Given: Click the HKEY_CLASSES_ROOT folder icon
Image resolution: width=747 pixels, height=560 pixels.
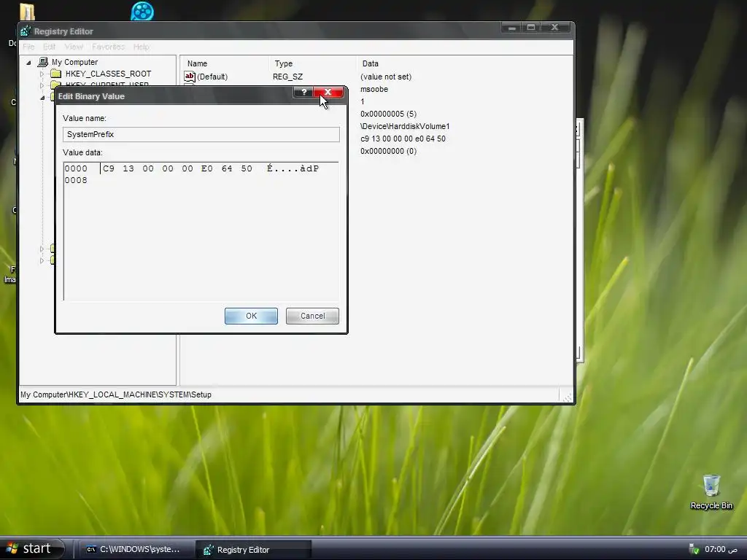Looking at the screenshot, I should (x=56, y=74).
